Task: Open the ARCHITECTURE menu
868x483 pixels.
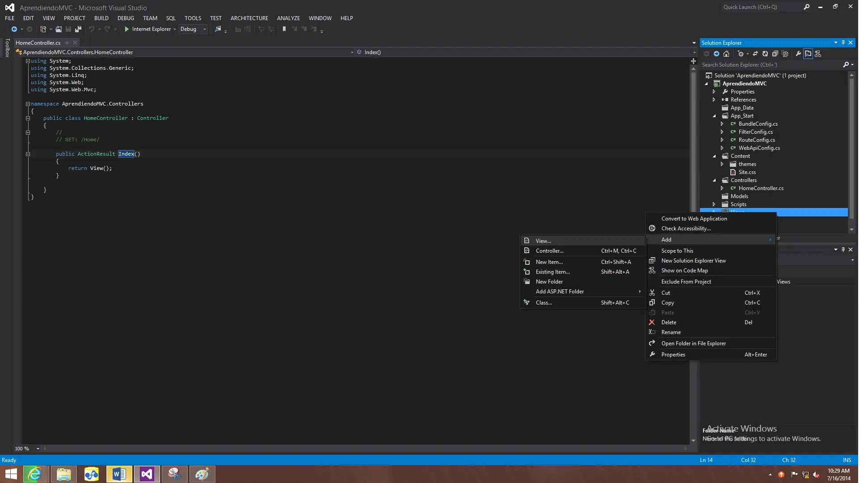Action: click(249, 18)
